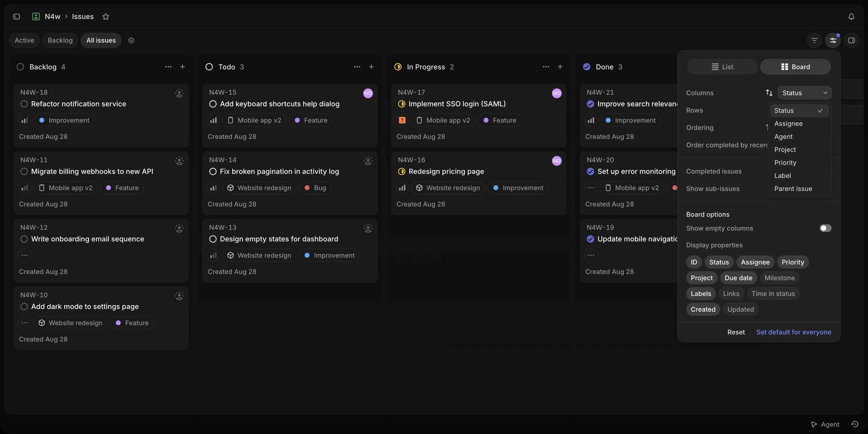
Task: Open the notifications bell
Action: [851, 16]
